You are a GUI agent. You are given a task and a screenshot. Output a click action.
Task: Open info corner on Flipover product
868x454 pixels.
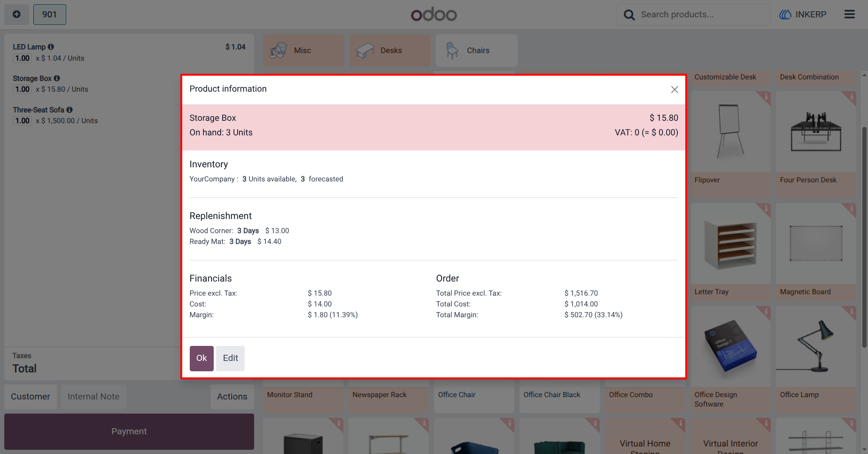click(x=766, y=96)
